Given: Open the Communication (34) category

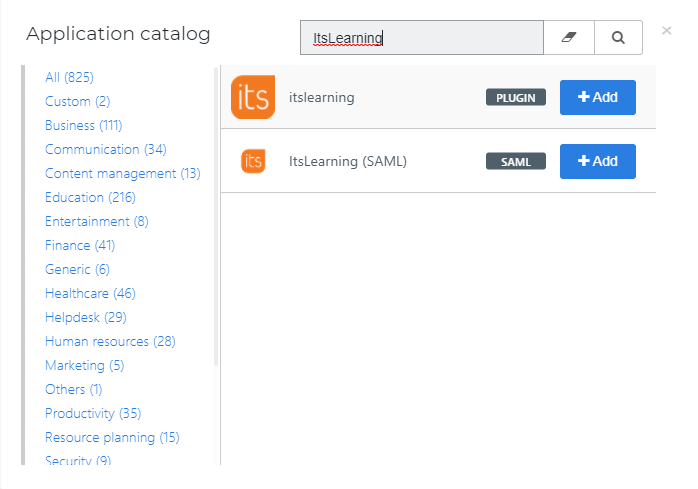Looking at the screenshot, I should click(x=106, y=150).
